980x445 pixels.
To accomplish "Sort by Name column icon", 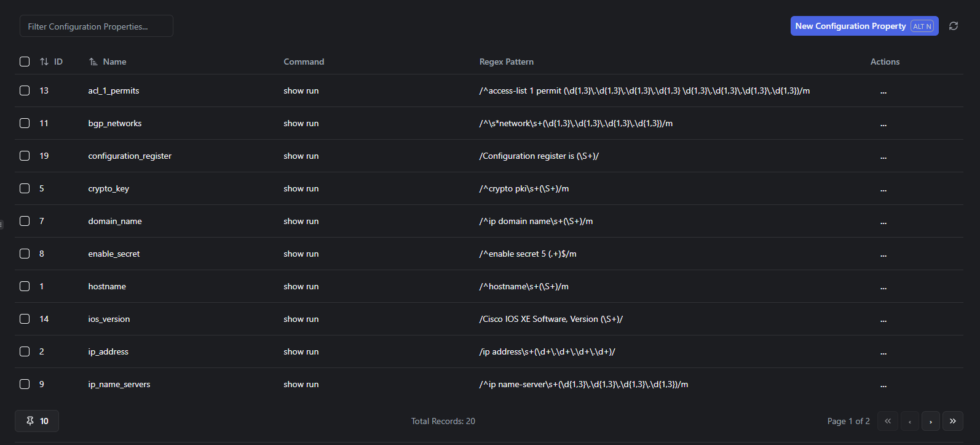I will click(93, 62).
